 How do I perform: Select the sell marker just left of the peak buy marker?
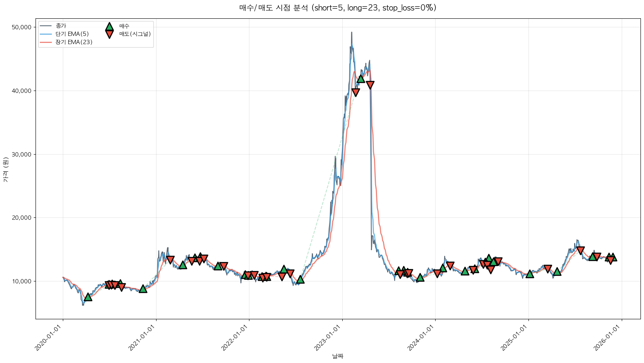(x=356, y=92)
